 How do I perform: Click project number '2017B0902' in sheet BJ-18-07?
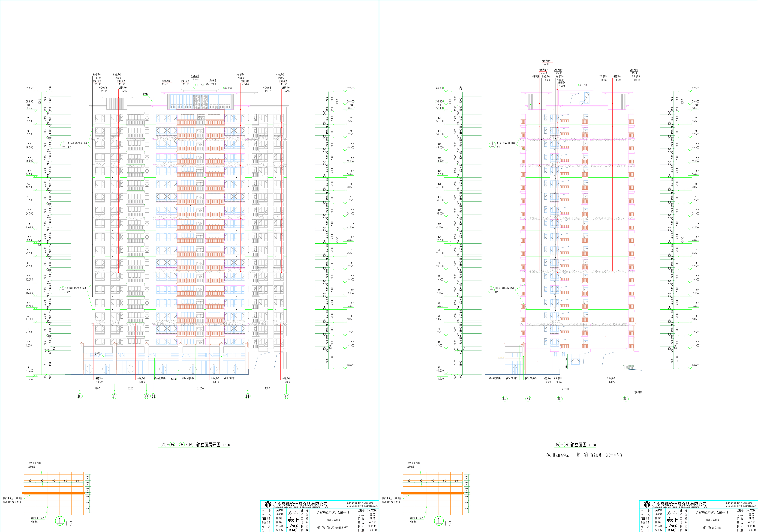tap(372, 511)
